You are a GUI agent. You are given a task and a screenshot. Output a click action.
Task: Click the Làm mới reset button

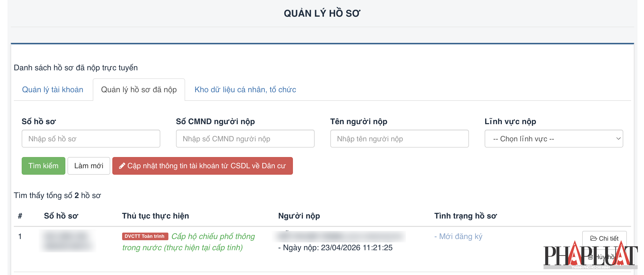coord(88,166)
